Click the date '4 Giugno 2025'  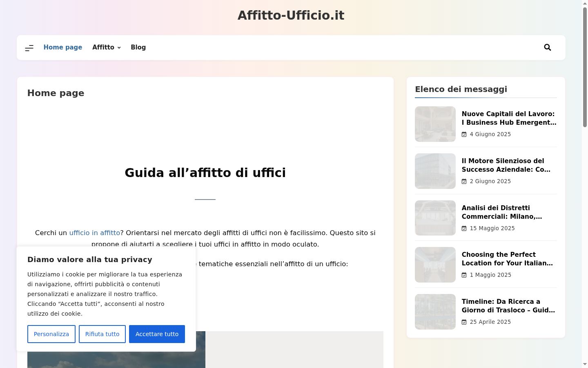(490, 134)
